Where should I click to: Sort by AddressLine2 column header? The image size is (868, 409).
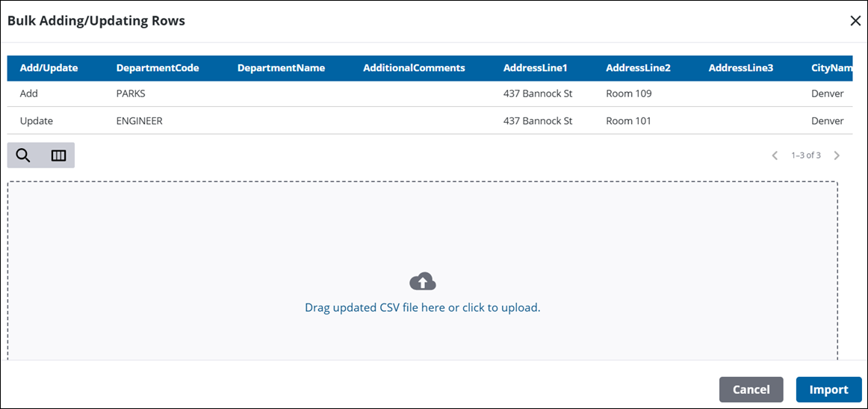pyautogui.click(x=638, y=68)
